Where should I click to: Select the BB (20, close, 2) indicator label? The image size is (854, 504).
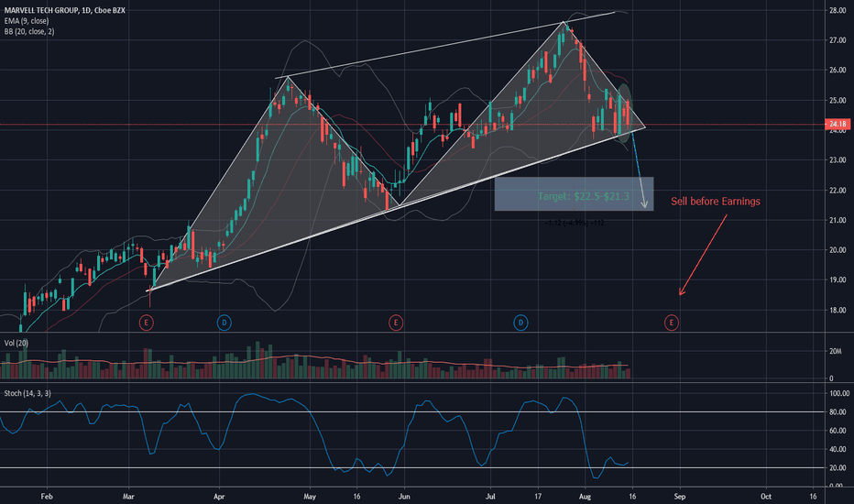point(29,31)
